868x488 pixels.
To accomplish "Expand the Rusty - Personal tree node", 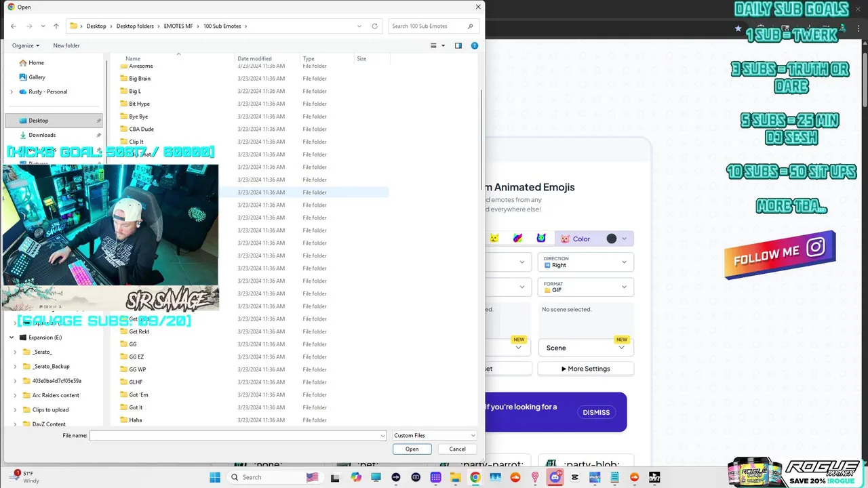I will [x=12, y=91].
